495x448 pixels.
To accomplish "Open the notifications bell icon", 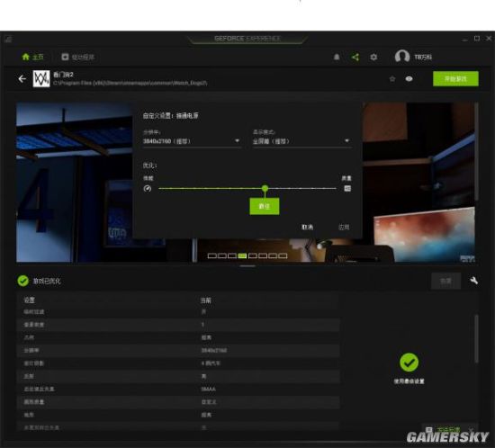I will click(337, 57).
